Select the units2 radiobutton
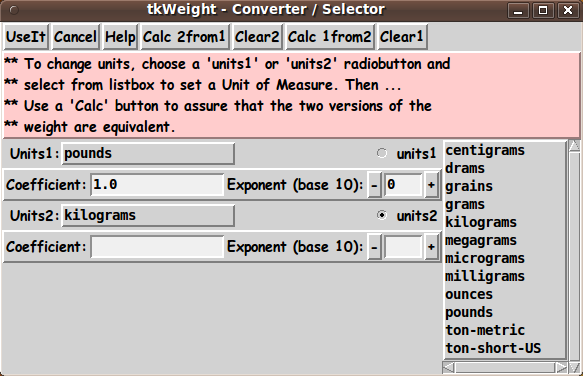 381,215
